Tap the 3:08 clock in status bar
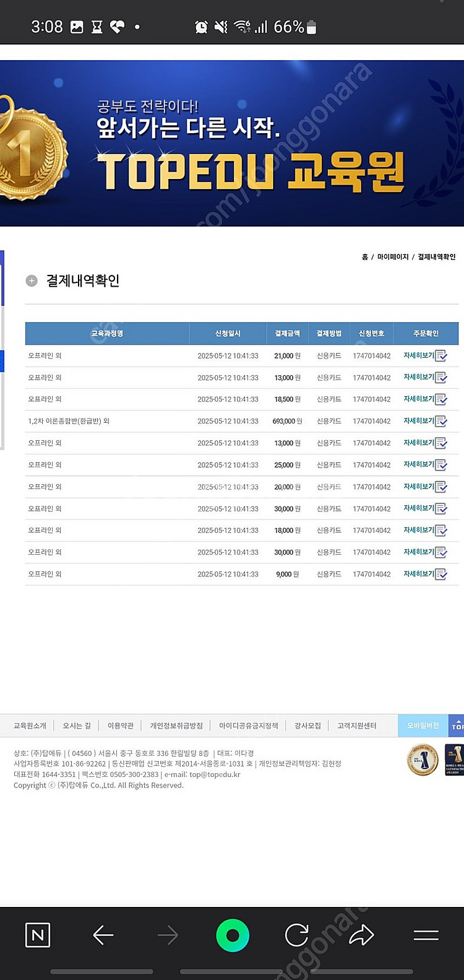This screenshot has width=464, height=980. point(47,27)
